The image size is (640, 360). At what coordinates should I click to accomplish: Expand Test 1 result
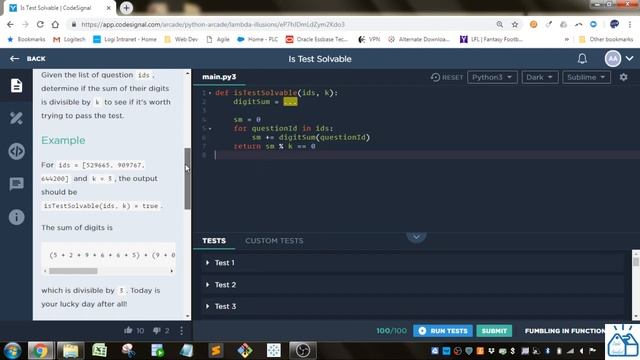pos(413,263)
